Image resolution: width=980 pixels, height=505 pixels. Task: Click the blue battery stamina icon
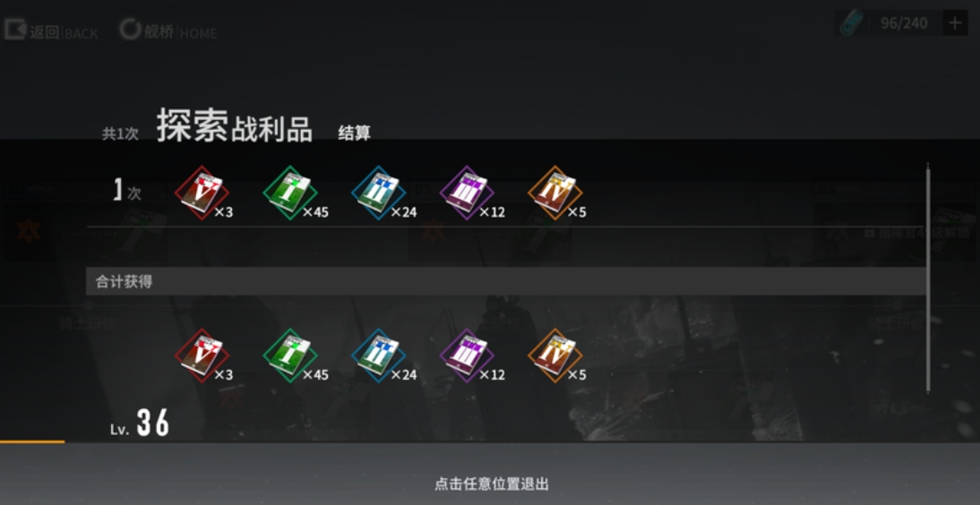(x=851, y=24)
